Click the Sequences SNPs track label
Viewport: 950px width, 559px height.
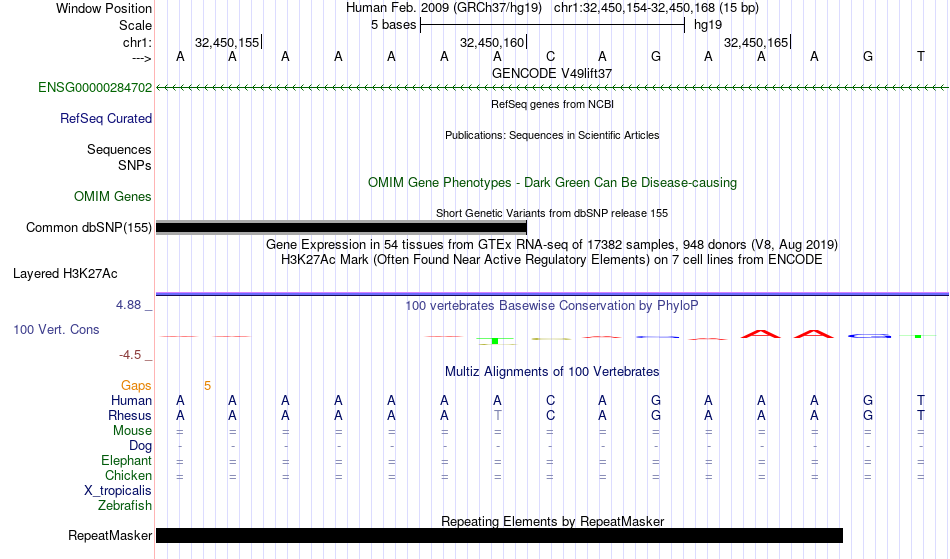click(119, 157)
